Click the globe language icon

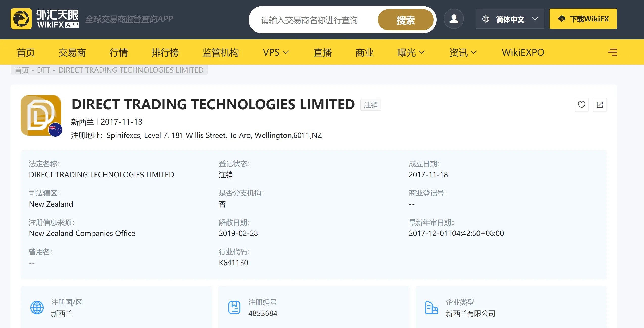pyautogui.click(x=486, y=19)
